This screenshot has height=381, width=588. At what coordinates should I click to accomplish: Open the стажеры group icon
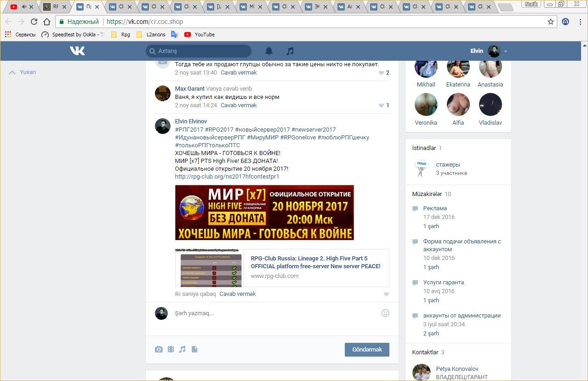[x=421, y=168]
